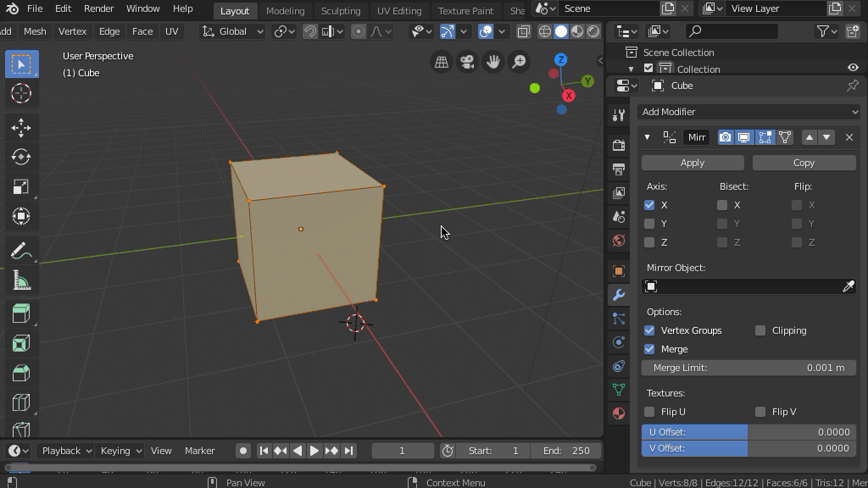Click the Copy modifier button
Screen dimensions: 868x488
click(804, 163)
